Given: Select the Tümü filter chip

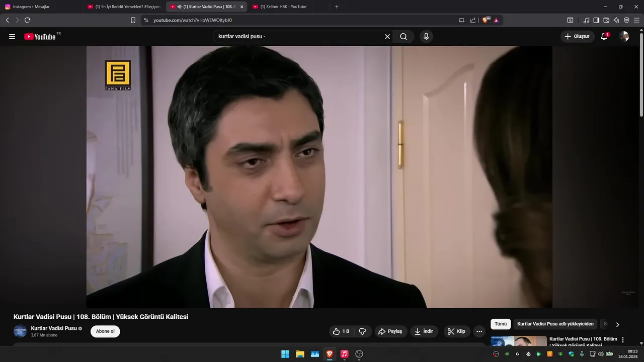Looking at the screenshot, I should [x=501, y=324].
